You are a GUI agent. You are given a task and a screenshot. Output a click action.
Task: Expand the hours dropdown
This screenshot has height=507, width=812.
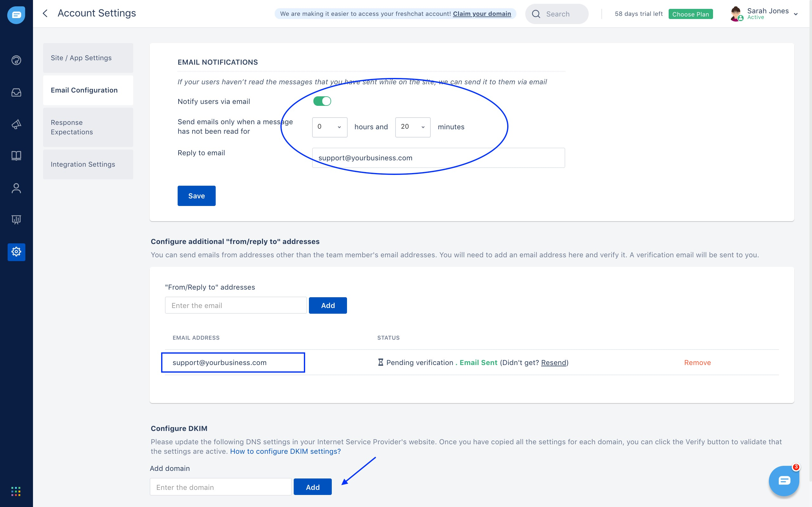(x=329, y=127)
